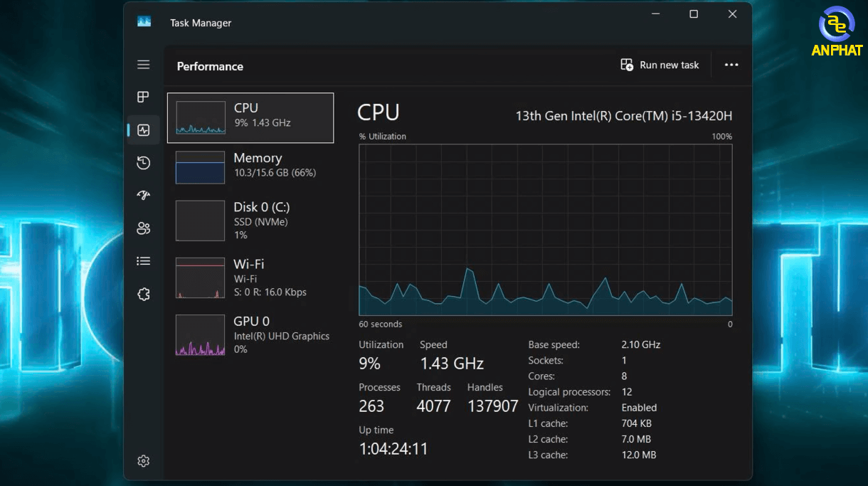868x486 pixels.
Task: Click the Logical processors value 12
Action: pos(627,392)
